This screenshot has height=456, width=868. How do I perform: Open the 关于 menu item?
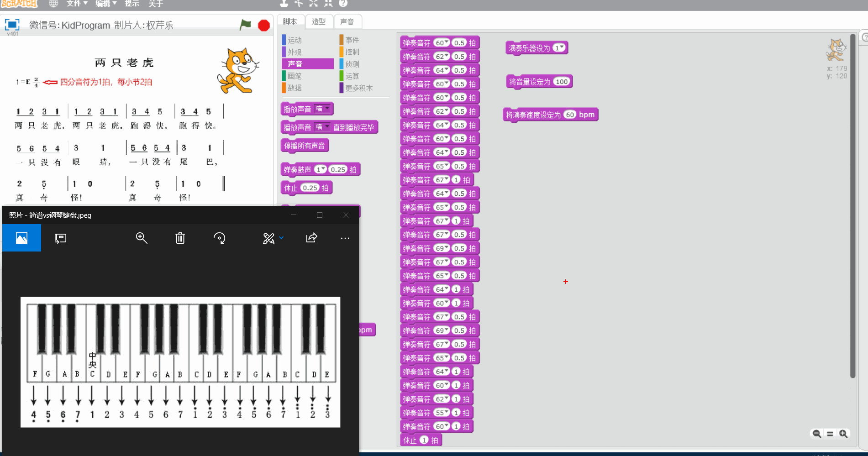pyautogui.click(x=156, y=4)
